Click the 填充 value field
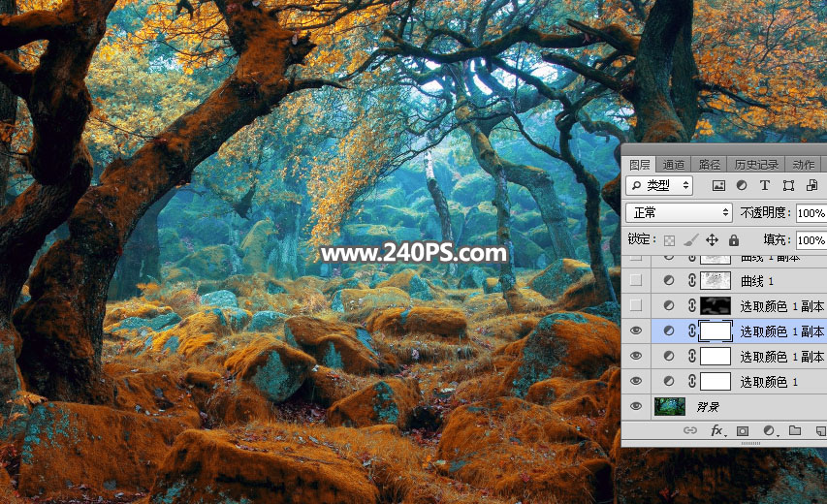The image size is (827, 504). [811, 240]
